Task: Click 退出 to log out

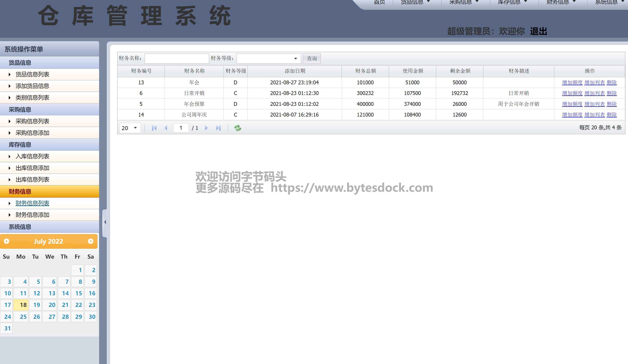Action: 538,32
